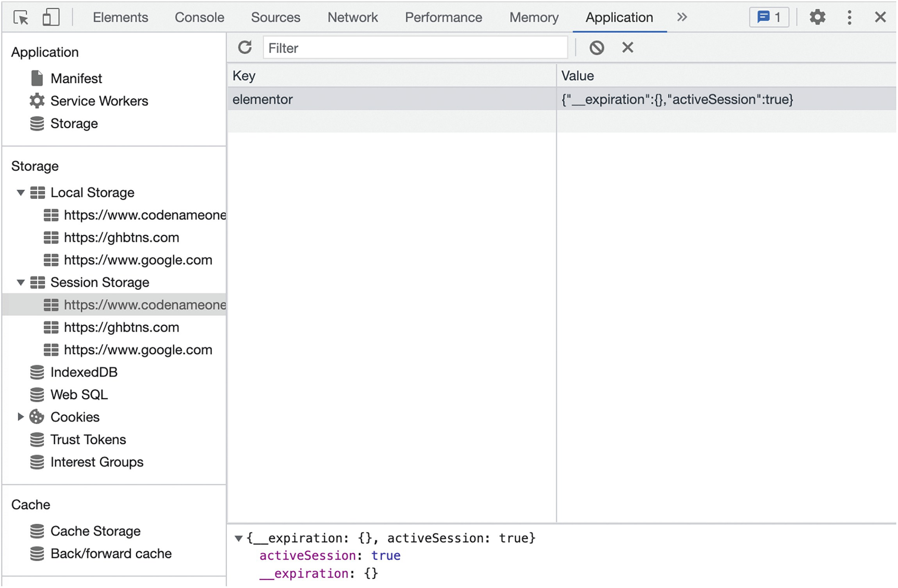Switch to the Network tab

pos(352,17)
